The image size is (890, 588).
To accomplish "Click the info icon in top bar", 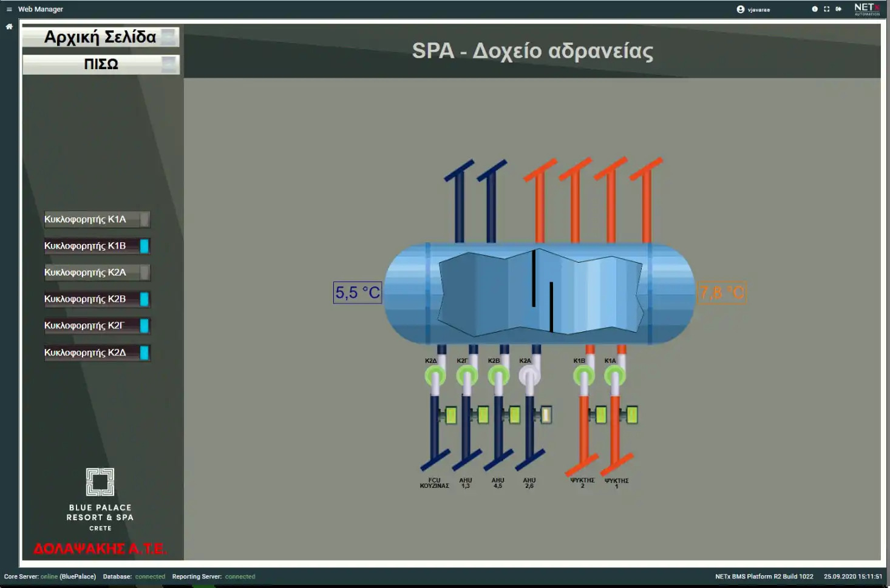I will pos(815,9).
